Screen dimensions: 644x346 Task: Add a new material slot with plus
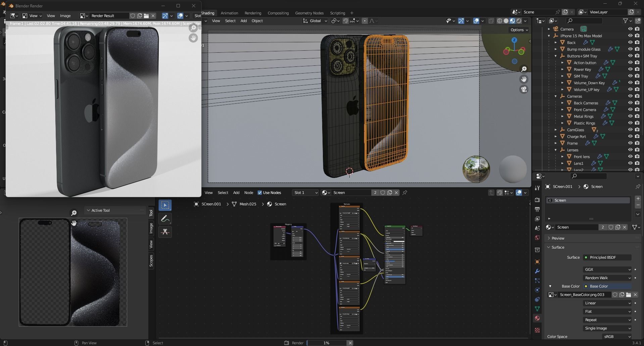638,198
